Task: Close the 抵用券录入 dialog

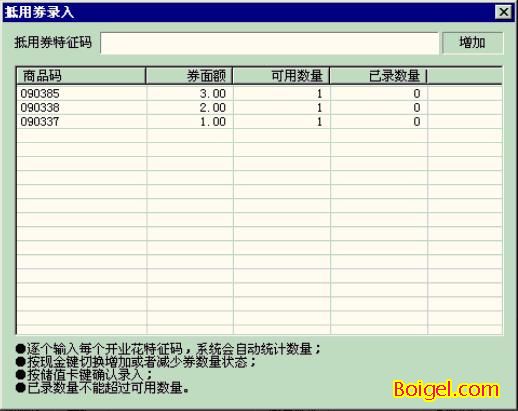Action: pos(503,12)
